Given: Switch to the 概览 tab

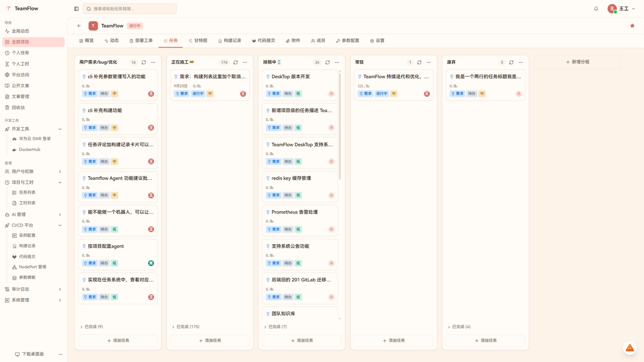Looking at the screenshot, I should click(x=87, y=41).
